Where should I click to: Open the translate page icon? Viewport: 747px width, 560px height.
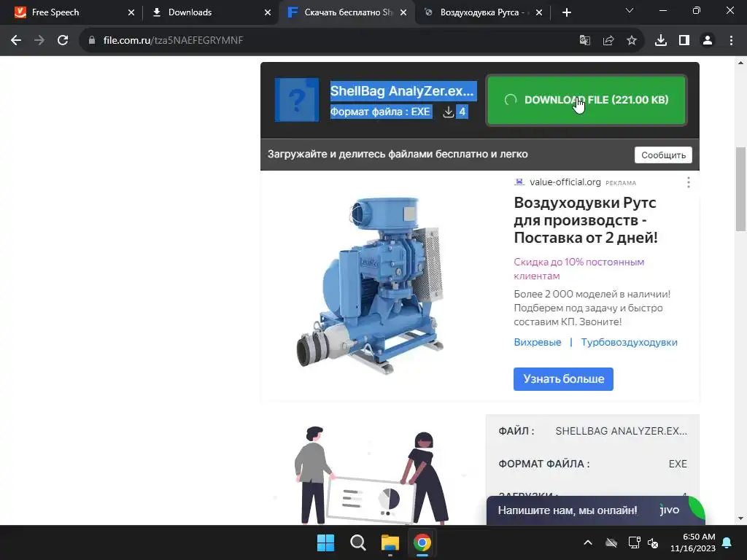[584, 41]
